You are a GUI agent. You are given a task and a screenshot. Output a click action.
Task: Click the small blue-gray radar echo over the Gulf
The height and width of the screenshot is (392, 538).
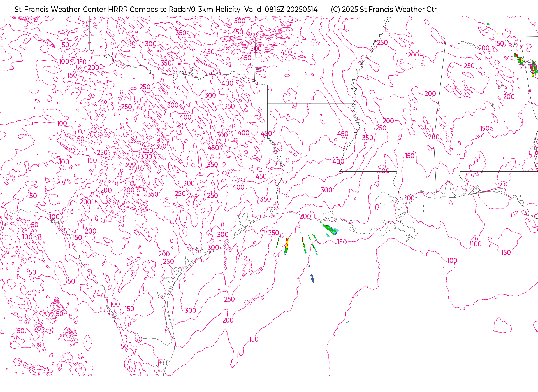click(x=312, y=278)
